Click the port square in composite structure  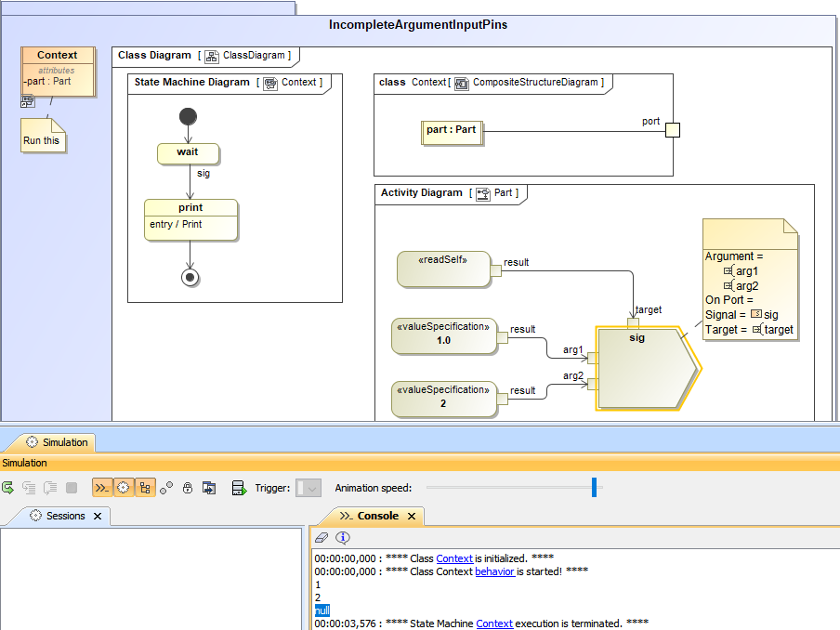pyautogui.click(x=673, y=130)
